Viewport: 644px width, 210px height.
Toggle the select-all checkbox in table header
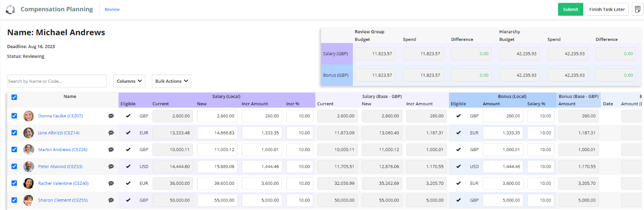pos(14,97)
